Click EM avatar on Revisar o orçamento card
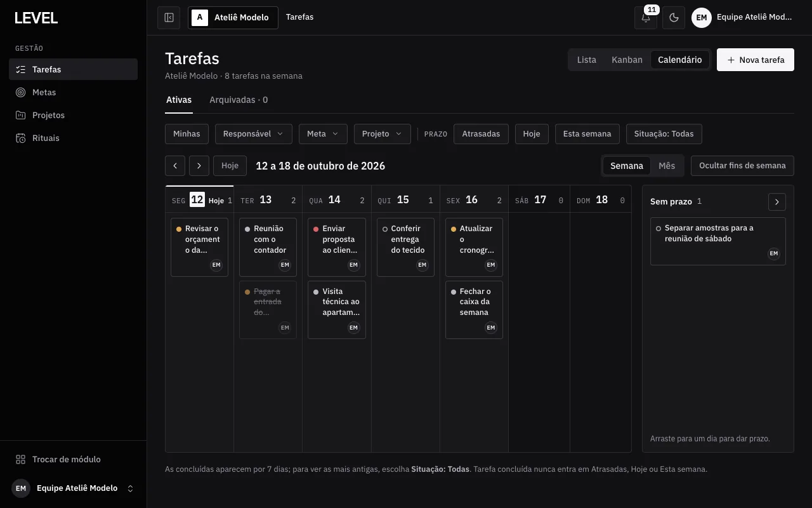This screenshot has width=812, height=508. click(216, 265)
